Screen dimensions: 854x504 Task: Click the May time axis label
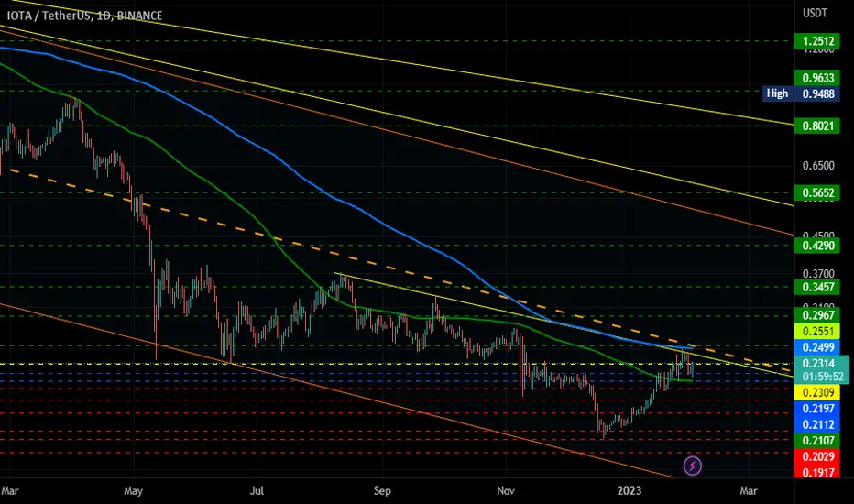[134, 491]
